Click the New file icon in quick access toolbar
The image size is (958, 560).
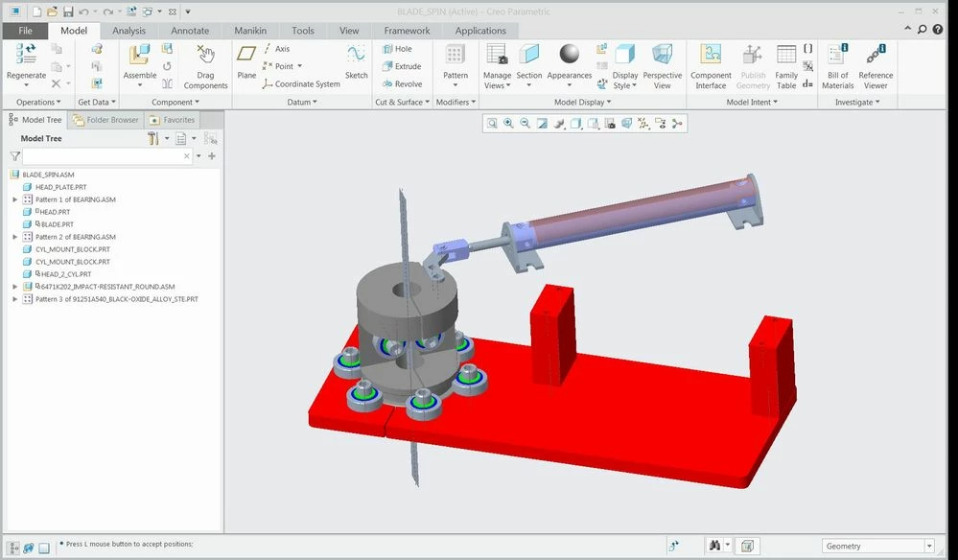(x=37, y=12)
